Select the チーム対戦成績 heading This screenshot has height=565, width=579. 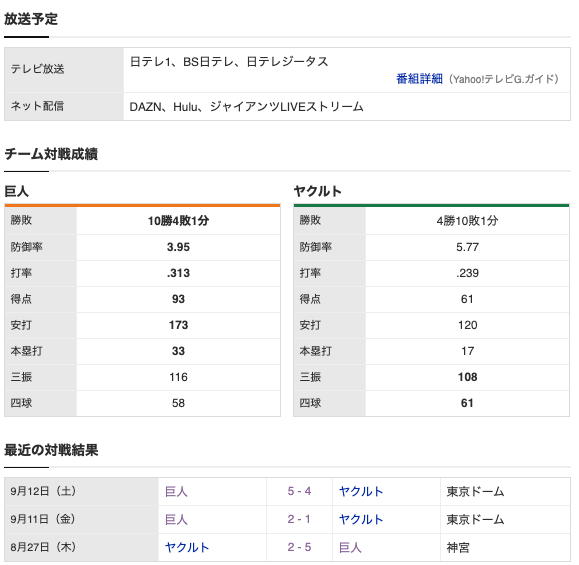(51, 154)
